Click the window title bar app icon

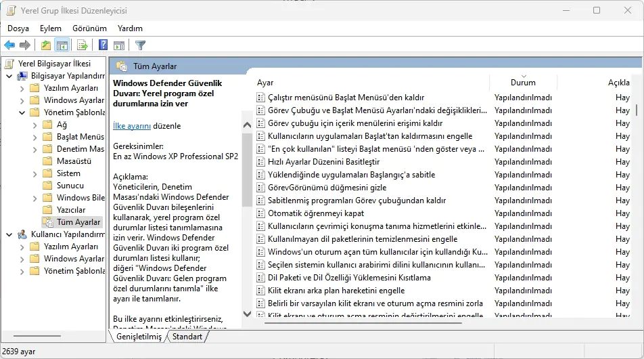[11, 10]
